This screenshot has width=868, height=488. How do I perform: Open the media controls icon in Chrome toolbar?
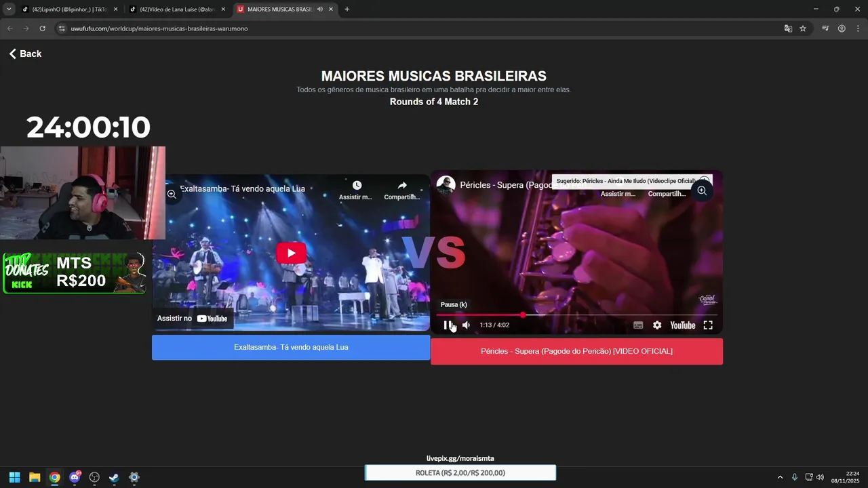(825, 28)
